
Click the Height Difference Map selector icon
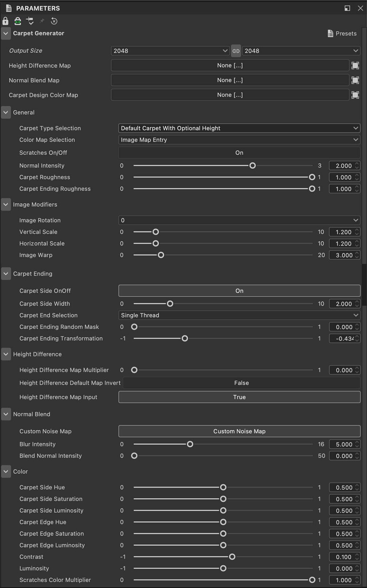(355, 66)
